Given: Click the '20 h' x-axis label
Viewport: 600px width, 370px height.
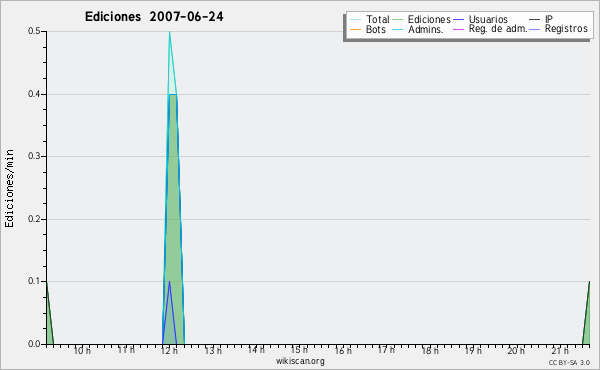Looking at the screenshot, I should 516,350.
